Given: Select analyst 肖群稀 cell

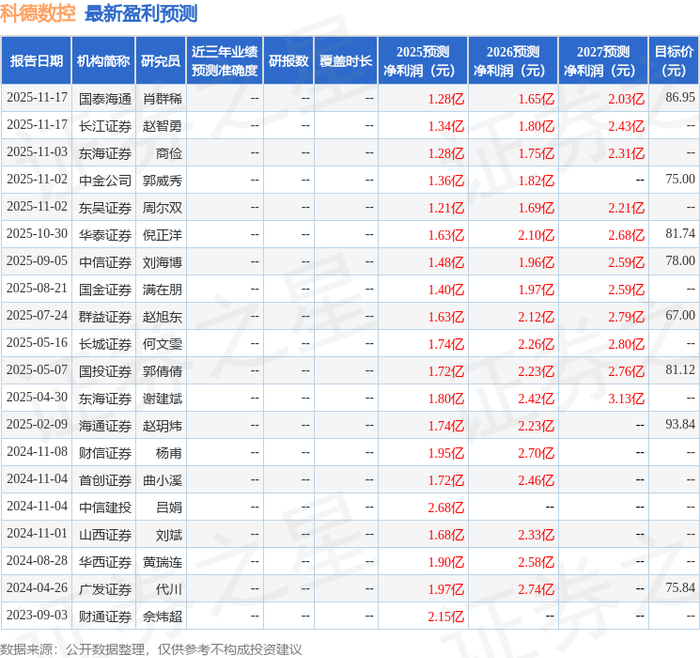Looking at the screenshot, I should pyautogui.click(x=162, y=99).
